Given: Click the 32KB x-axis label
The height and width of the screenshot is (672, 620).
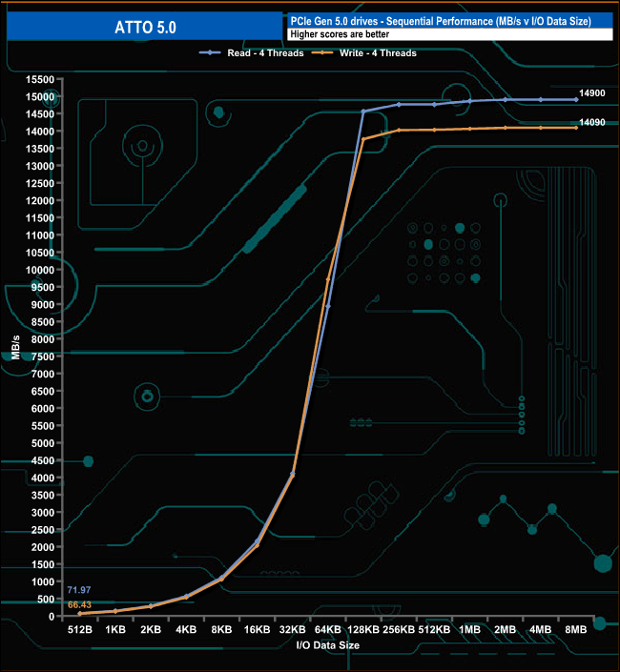Looking at the screenshot, I should coord(292,631).
